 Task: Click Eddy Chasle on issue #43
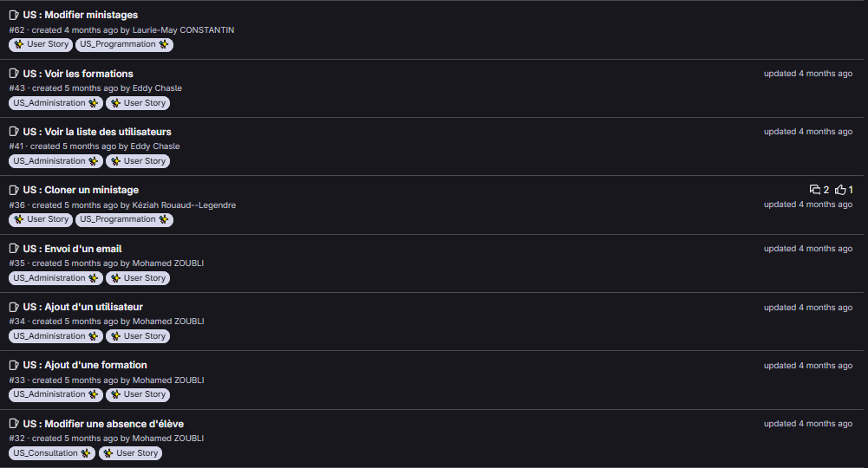[157, 88]
